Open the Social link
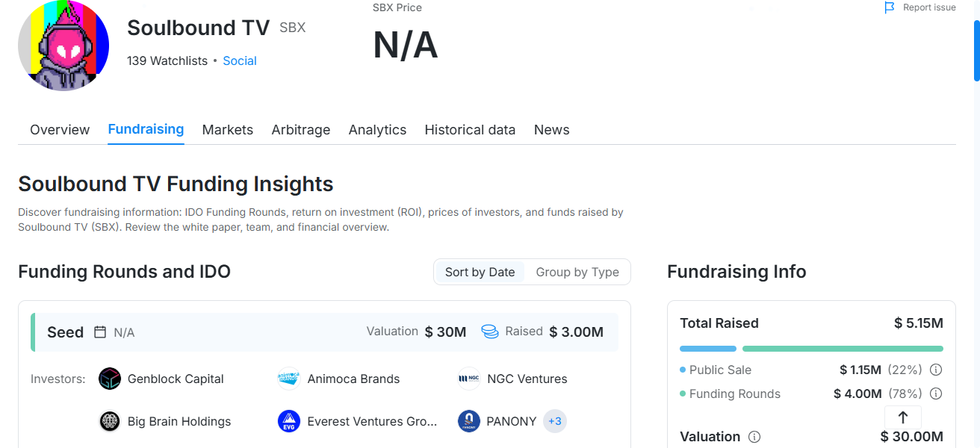980x448 pixels. (x=239, y=61)
